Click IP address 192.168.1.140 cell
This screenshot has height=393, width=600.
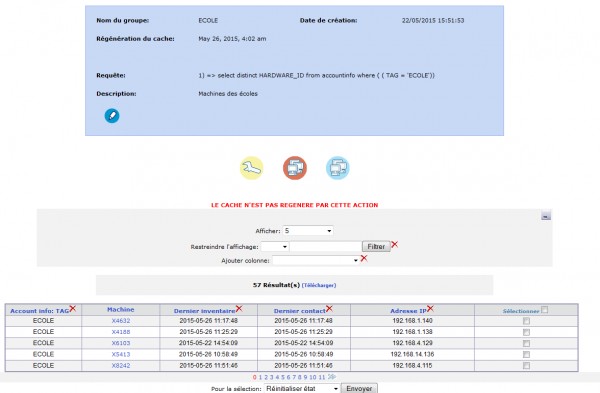(412, 321)
